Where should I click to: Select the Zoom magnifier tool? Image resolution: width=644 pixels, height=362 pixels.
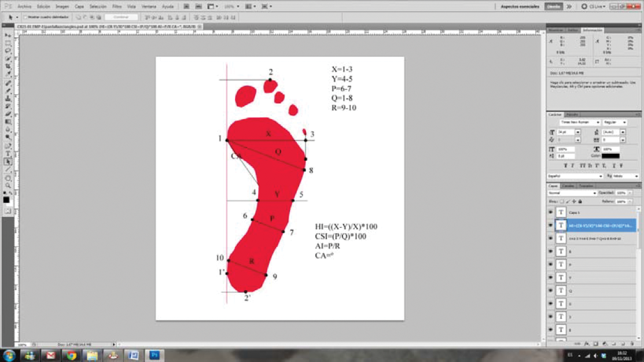pos(8,186)
